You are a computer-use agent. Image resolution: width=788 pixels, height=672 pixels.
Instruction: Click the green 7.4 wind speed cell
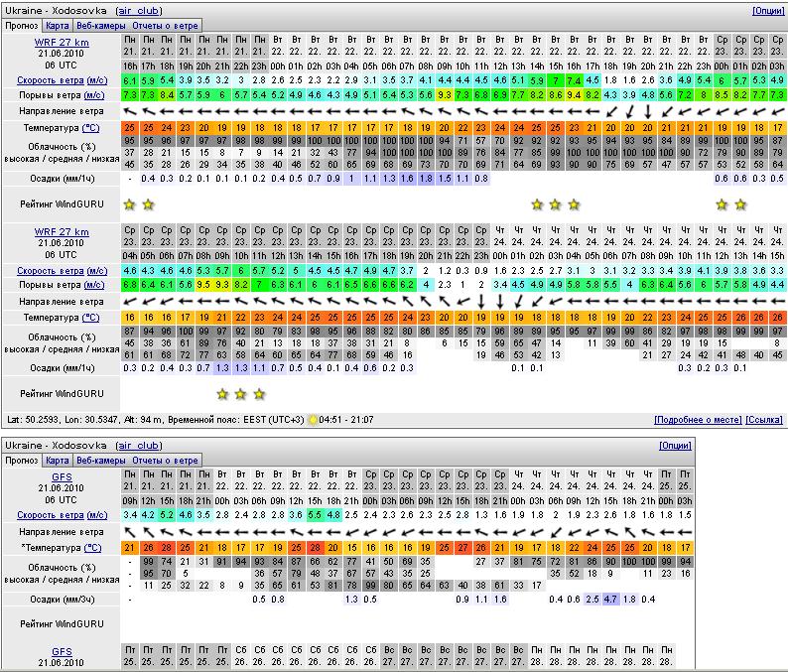pyautogui.click(x=574, y=79)
